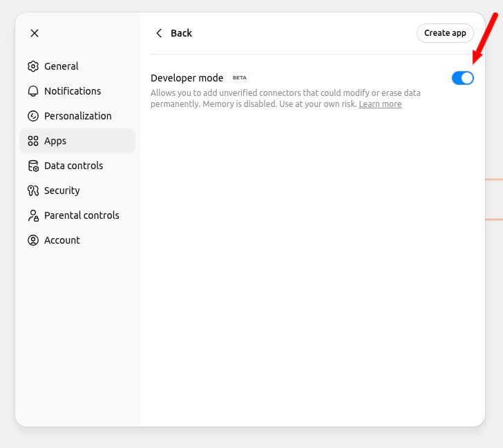The image size is (503, 448).
Task: Open Security settings section
Action: pyautogui.click(x=77, y=191)
